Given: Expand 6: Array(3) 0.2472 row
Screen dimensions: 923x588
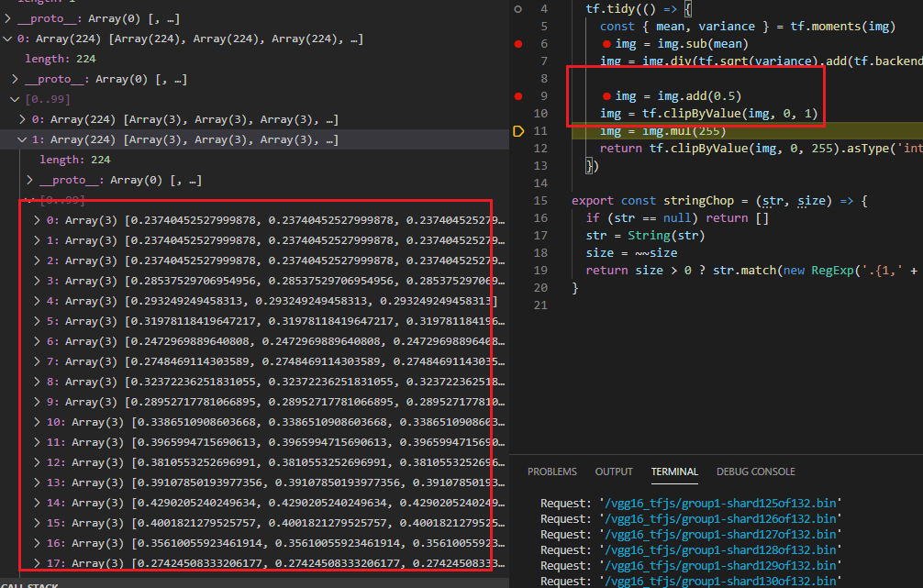Looking at the screenshot, I should (37, 341).
